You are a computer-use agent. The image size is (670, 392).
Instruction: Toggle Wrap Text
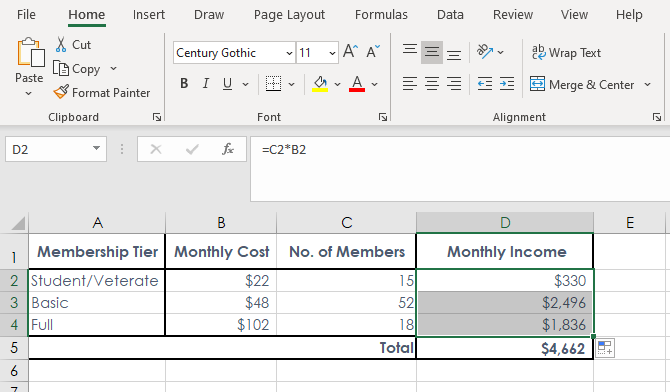tap(566, 53)
